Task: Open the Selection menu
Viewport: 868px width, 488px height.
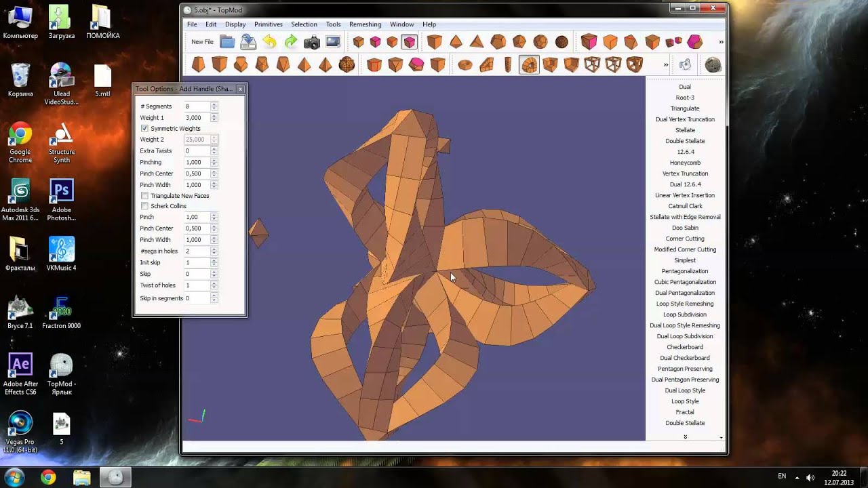Action: tap(304, 24)
